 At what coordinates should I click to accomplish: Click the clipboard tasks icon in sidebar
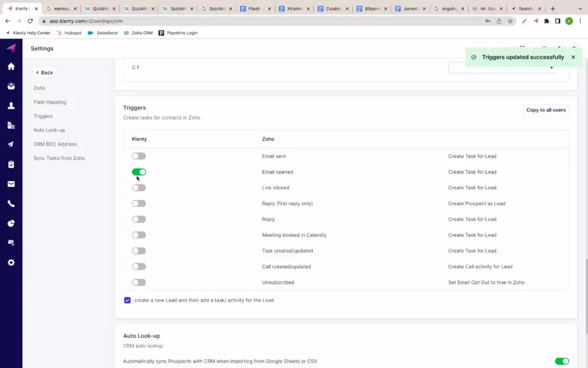11,164
